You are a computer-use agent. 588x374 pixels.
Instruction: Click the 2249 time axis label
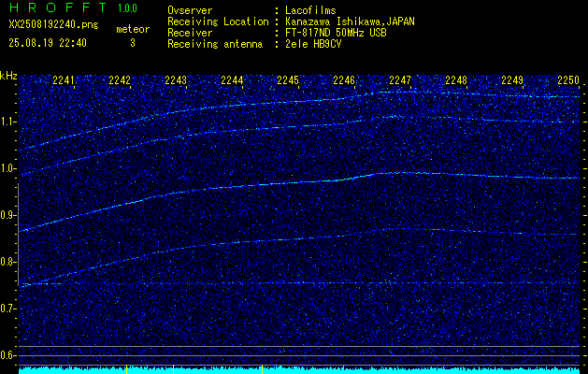click(512, 79)
